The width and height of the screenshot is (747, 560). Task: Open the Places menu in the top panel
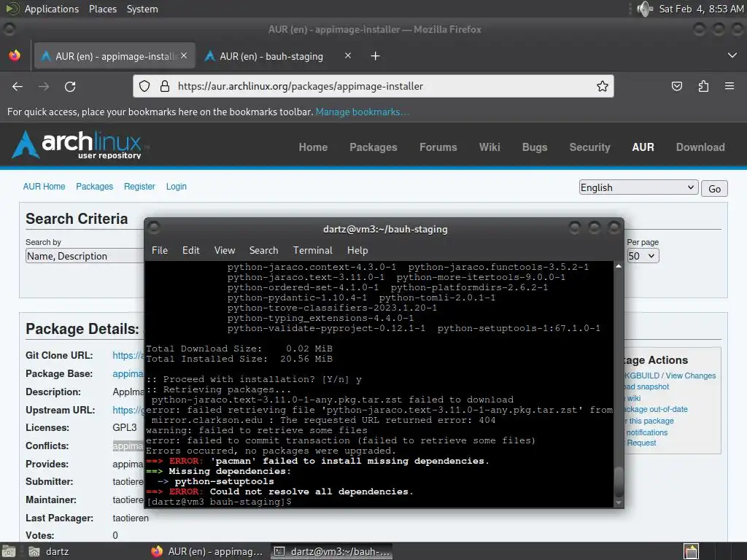pos(103,9)
